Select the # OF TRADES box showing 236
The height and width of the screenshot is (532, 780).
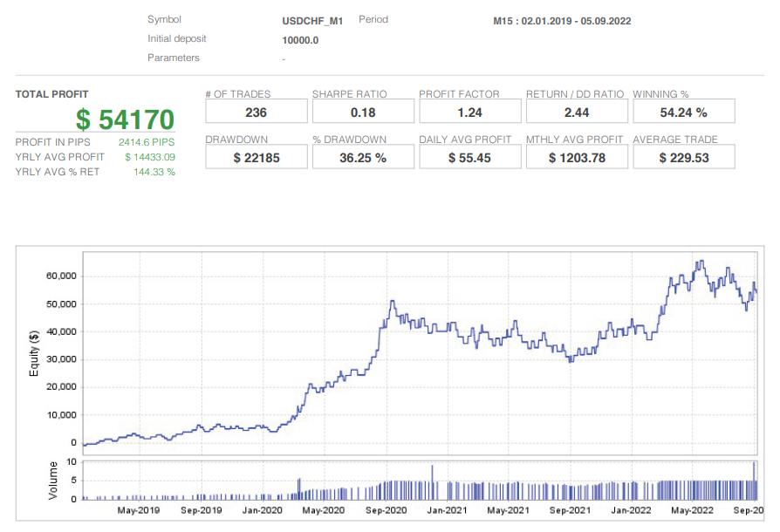256,111
